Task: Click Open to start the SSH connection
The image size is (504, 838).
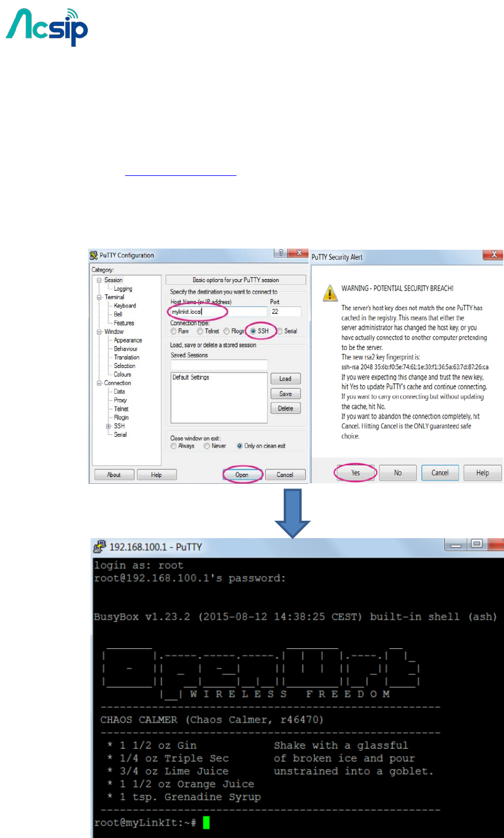Action: [x=242, y=475]
